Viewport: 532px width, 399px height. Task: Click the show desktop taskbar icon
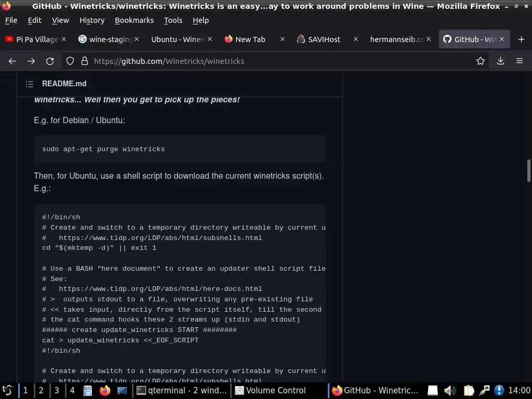coord(122,391)
